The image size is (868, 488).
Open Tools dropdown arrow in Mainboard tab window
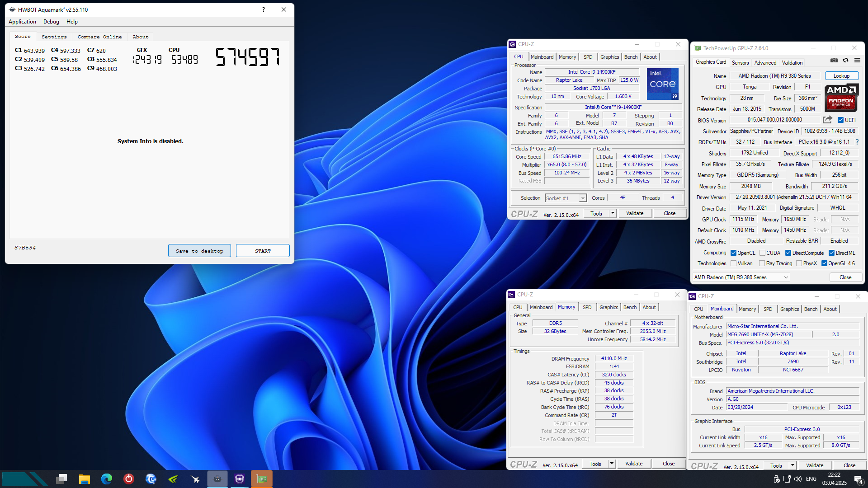click(x=793, y=465)
